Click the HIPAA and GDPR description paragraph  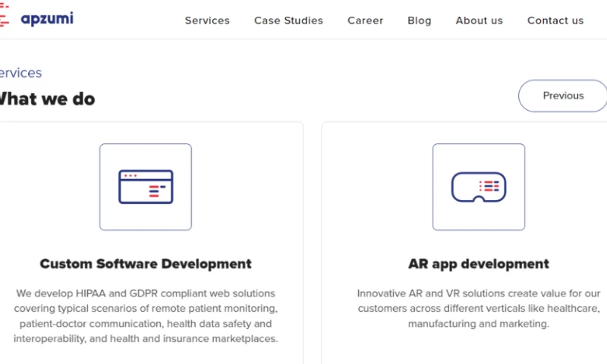(x=146, y=315)
